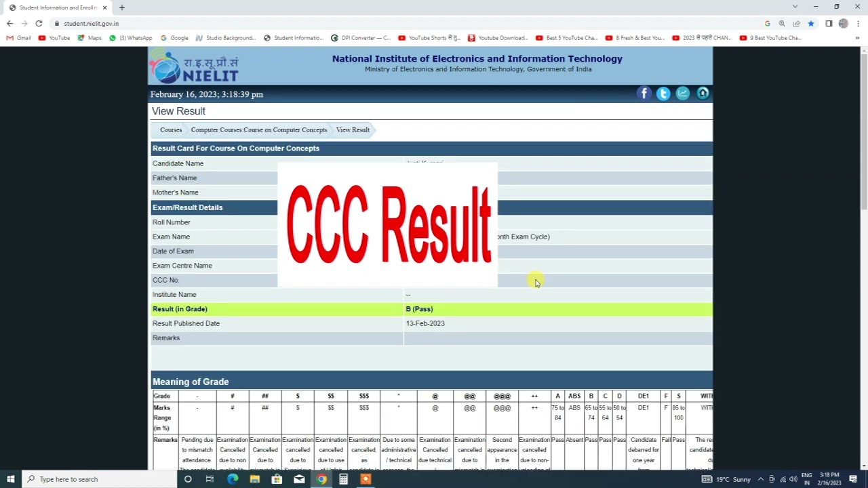This screenshot has height=488, width=868.
Task: Open the 19°C Sunny weather widget
Action: [x=726, y=479]
